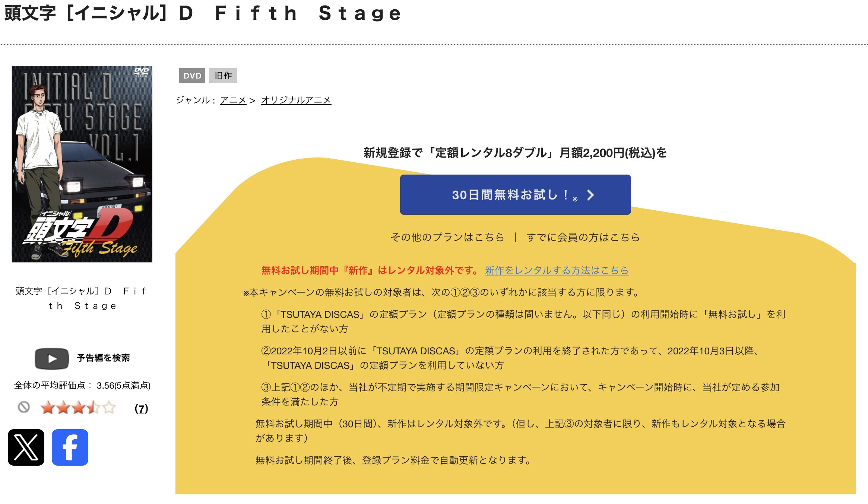Click 予告編を検索 text link
Image resolution: width=868 pixels, height=504 pixels.
click(103, 358)
